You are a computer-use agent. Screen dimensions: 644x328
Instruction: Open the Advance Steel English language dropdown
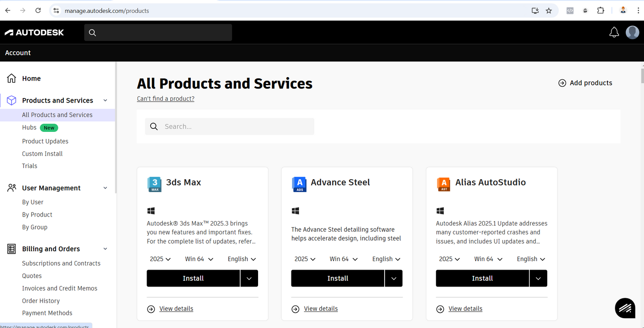point(386,259)
